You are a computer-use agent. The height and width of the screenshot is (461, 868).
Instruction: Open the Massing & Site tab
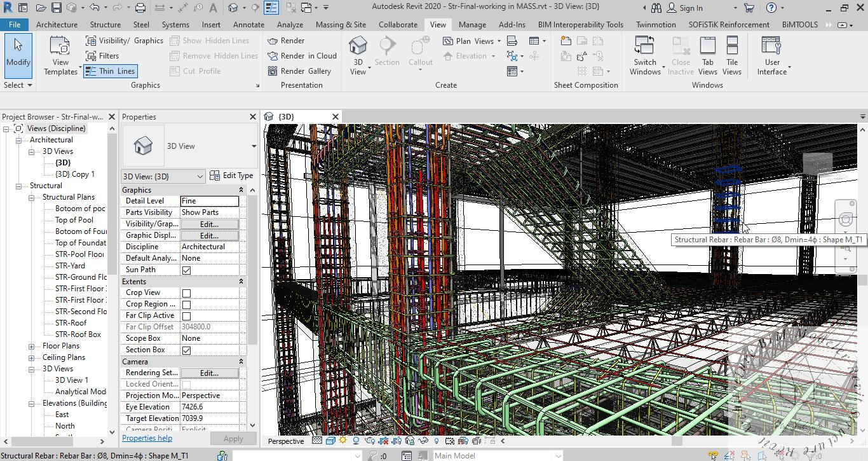(341, 24)
